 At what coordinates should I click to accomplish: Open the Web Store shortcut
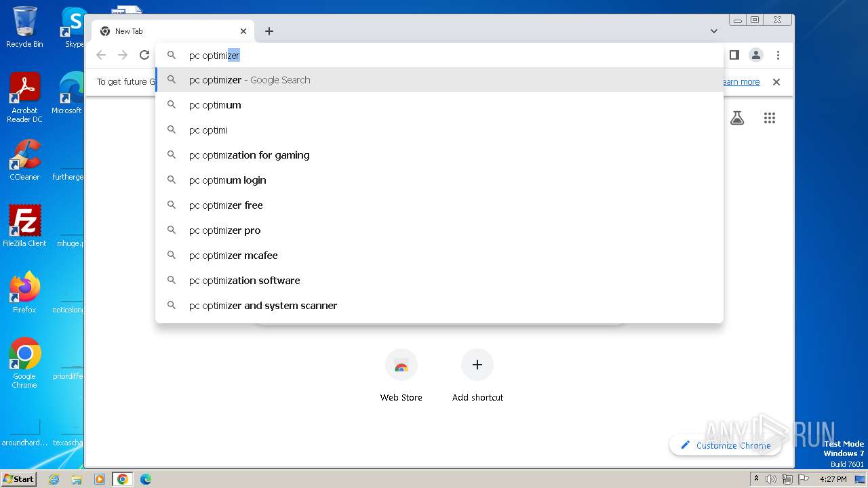tap(401, 375)
